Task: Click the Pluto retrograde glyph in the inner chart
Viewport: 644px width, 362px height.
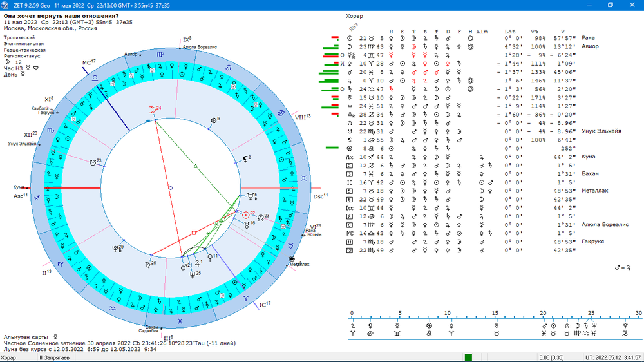Action: click(x=115, y=249)
